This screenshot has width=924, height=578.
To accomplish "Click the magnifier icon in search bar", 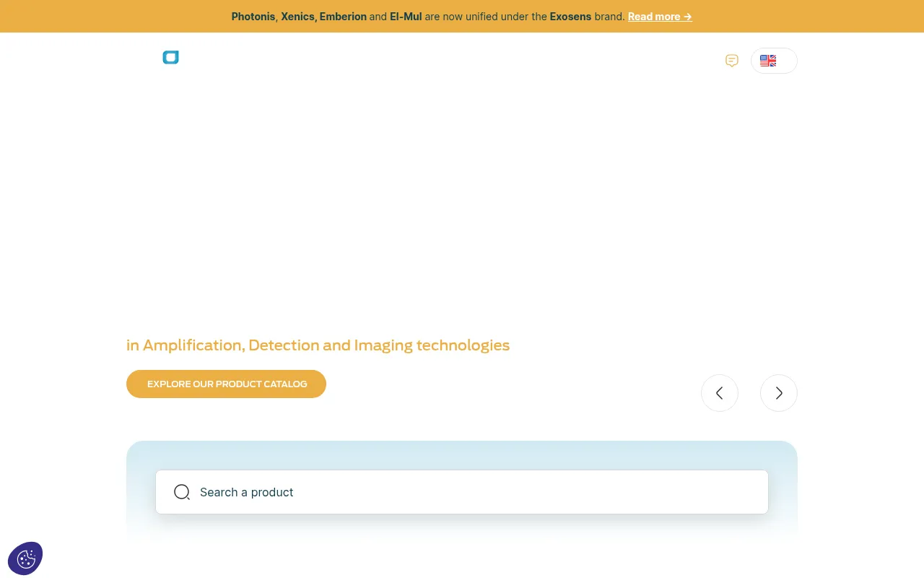I will (x=182, y=492).
